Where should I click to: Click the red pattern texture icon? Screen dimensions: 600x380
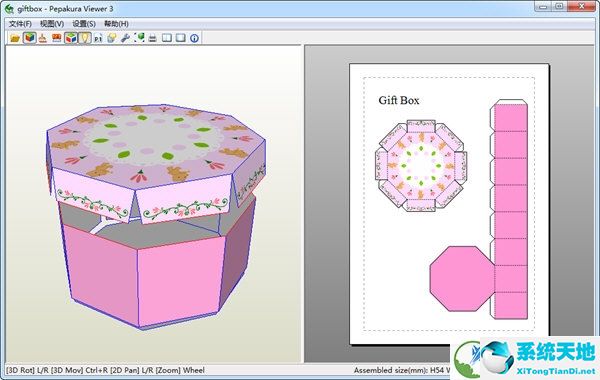pyautogui.click(x=57, y=38)
